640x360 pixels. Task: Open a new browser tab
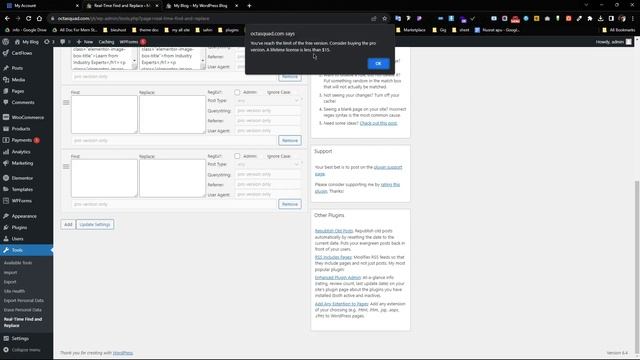[x=249, y=6]
